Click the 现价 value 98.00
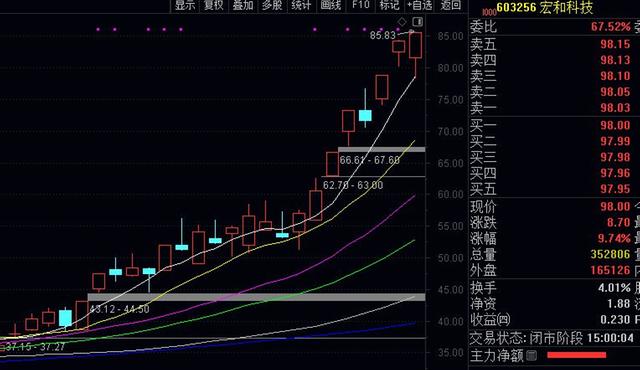Image resolution: width=640 pixels, height=370 pixels. pos(615,206)
